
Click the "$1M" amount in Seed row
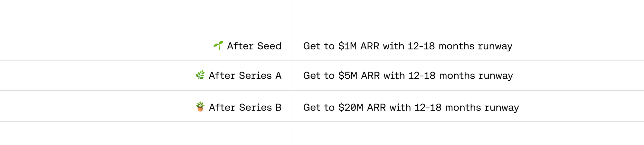347,46
